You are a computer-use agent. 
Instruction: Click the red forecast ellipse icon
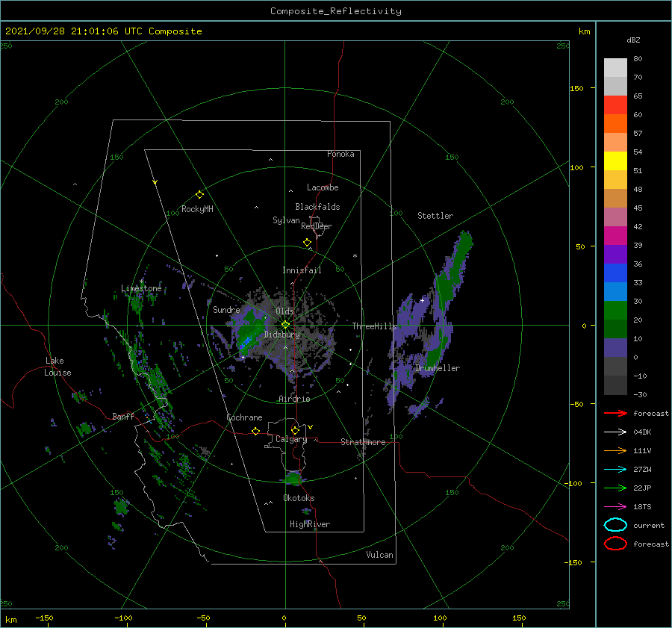(x=615, y=544)
